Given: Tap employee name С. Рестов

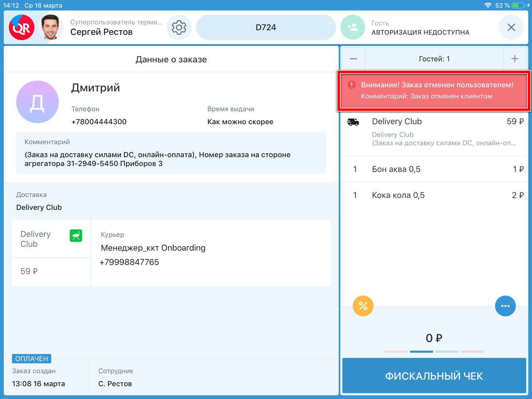Looking at the screenshot, I should coord(115,384).
